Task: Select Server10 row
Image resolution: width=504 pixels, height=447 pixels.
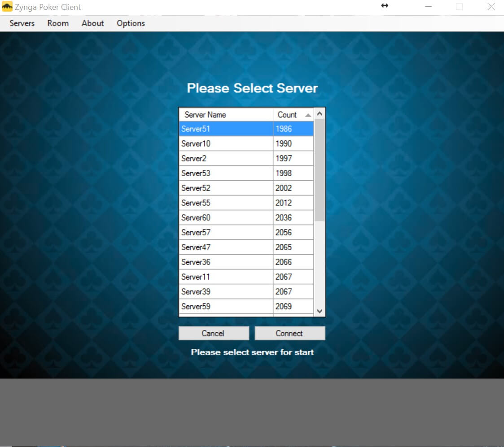Action: (246, 143)
